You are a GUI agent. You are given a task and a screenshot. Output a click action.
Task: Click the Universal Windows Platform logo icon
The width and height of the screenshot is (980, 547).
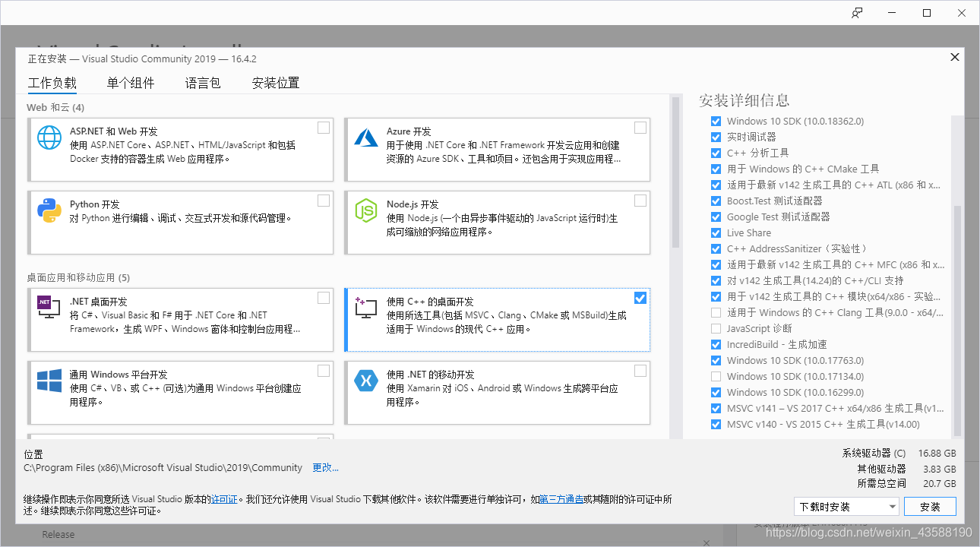(49, 381)
